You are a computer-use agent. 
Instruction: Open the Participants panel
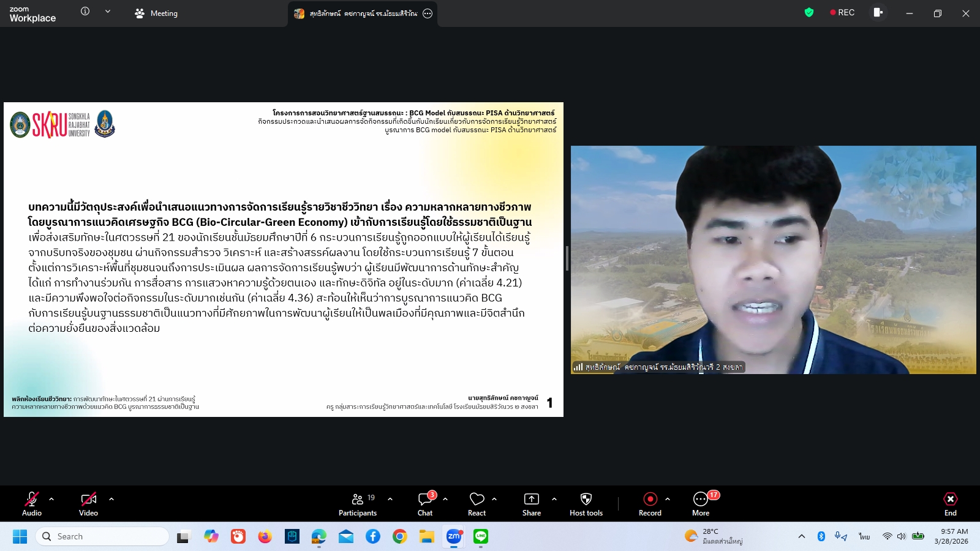358,504
